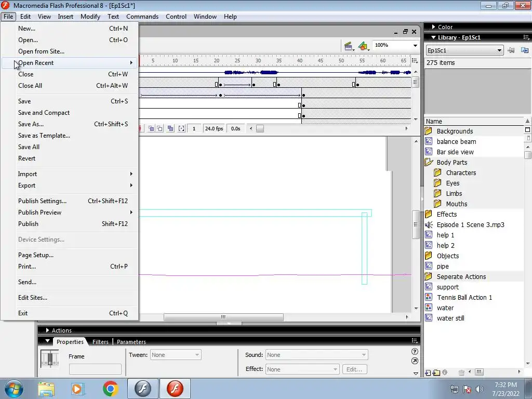
Task: Click the Frame label input field
Action: tap(95, 369)
